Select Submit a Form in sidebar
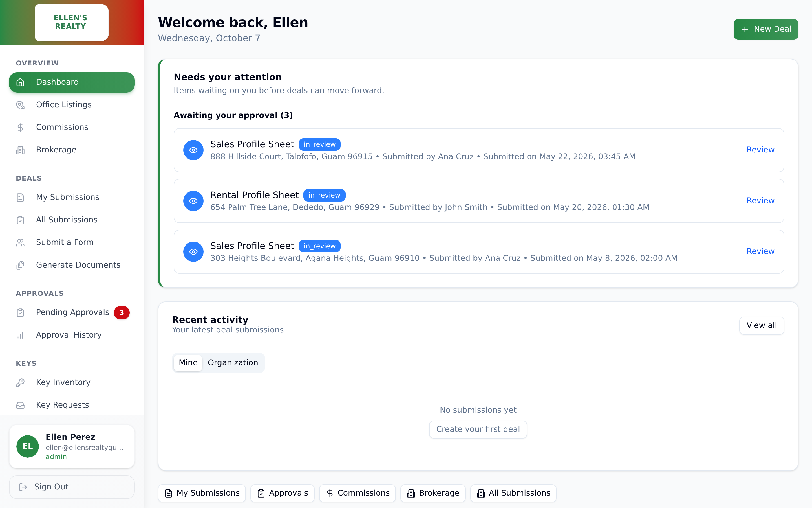This screenshot has height=508, width=812. 72,243
